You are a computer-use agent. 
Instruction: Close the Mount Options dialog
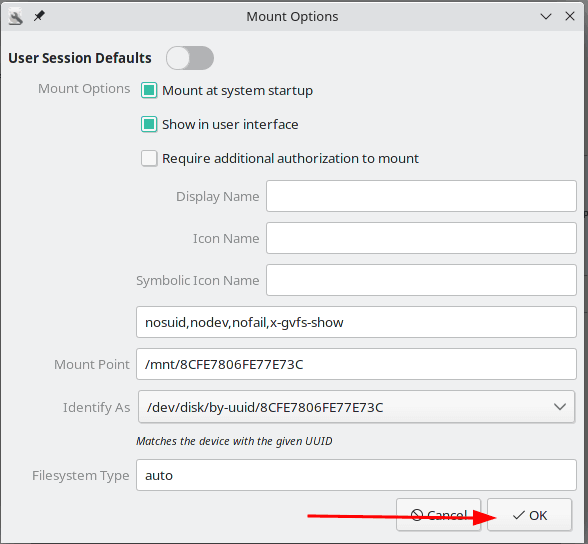tap(570, 16)
